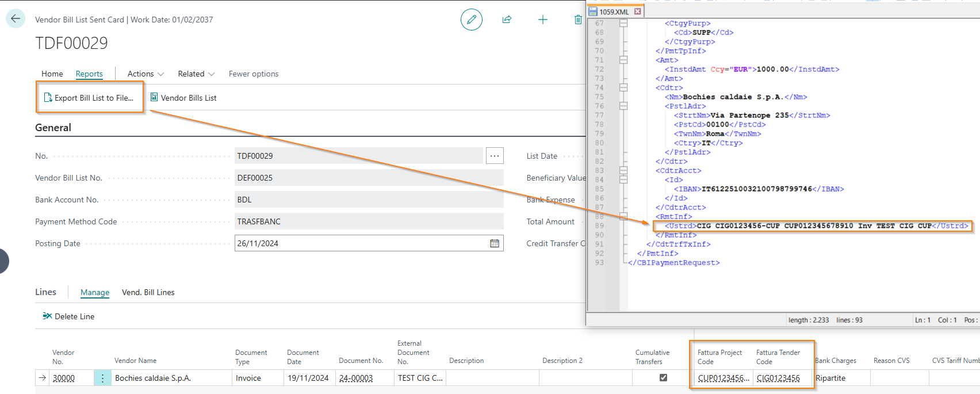Open the Vend. Bill Lines tab

pos(148,292)
